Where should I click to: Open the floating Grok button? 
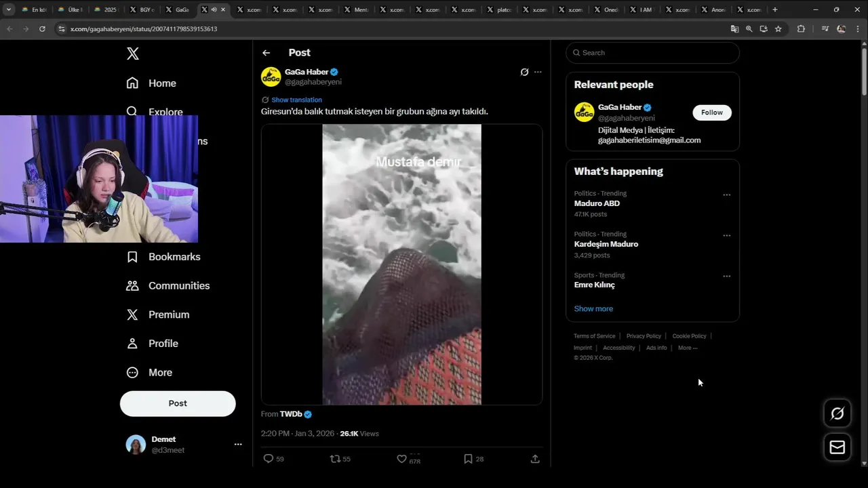click(x=837, y=413)
